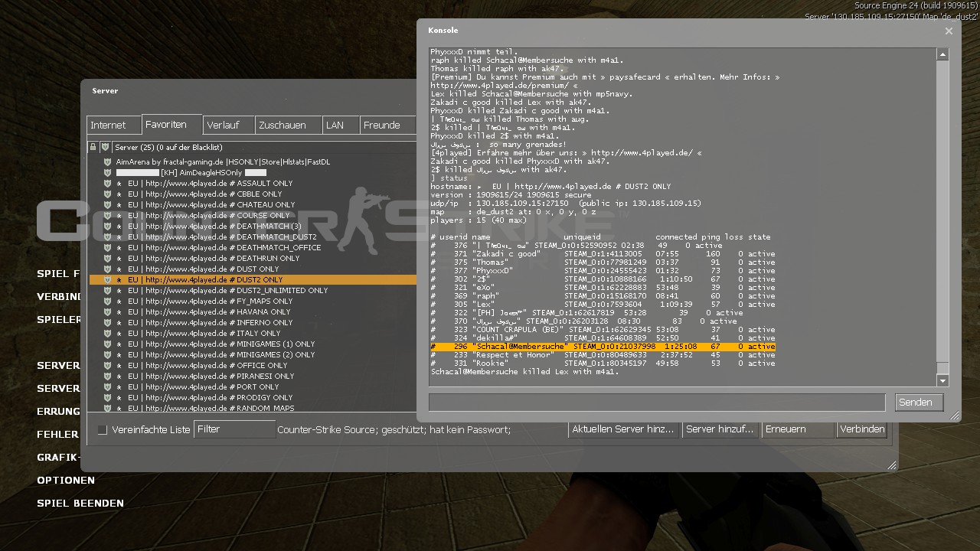Screen dimensions: 980x551
Task: Open the Zuschauen tab
Action: tap(288, 126)
